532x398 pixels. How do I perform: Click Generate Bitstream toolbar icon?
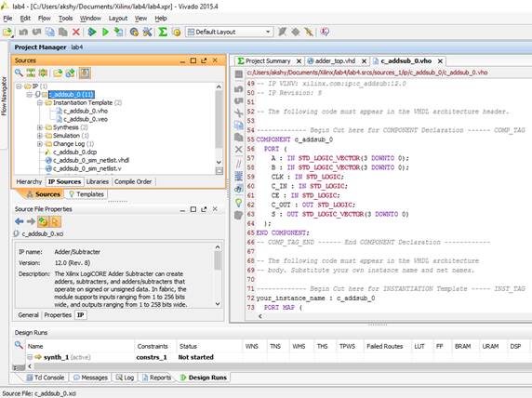[118, 32]
